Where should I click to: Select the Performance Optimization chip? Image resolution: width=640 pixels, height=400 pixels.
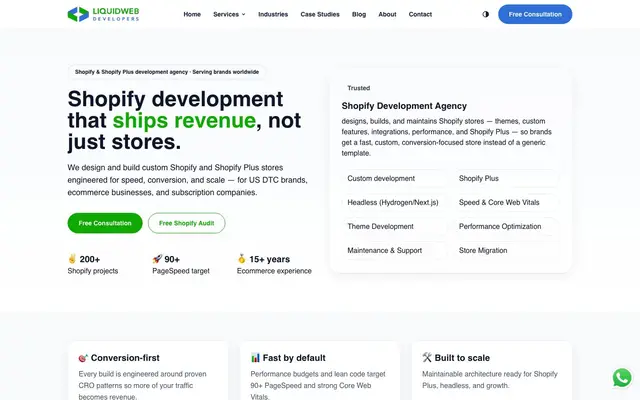click(x=506, y=227)
